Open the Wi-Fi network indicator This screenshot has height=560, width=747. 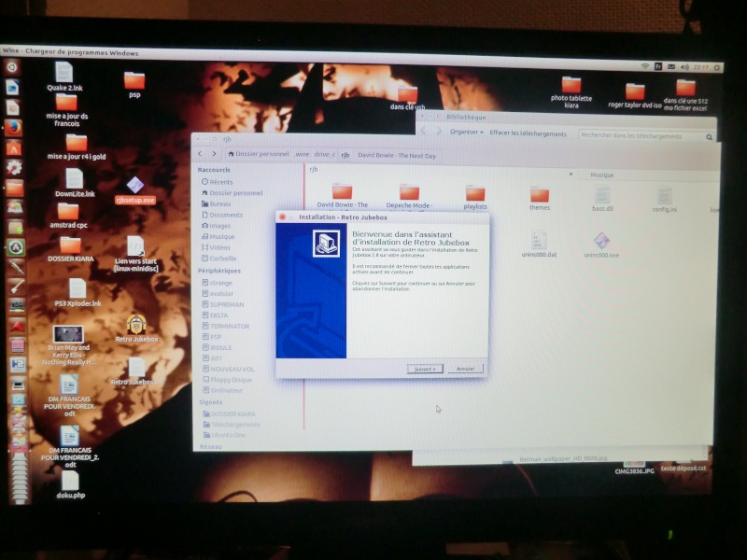(645, 66)
